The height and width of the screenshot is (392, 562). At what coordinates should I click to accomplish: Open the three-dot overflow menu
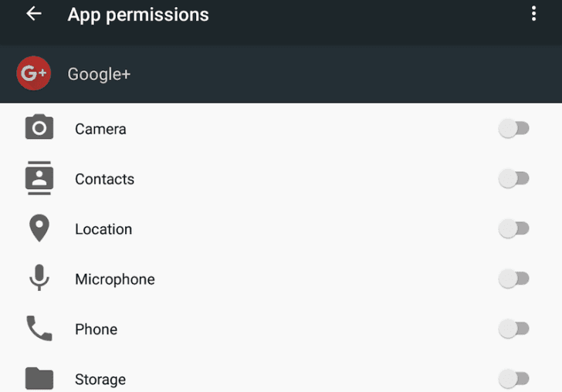click(533, 14)
